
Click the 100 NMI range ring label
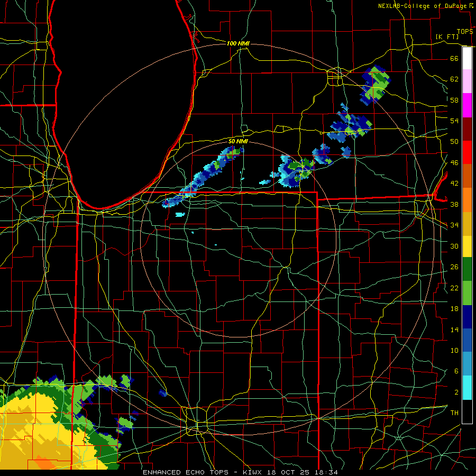238,43
